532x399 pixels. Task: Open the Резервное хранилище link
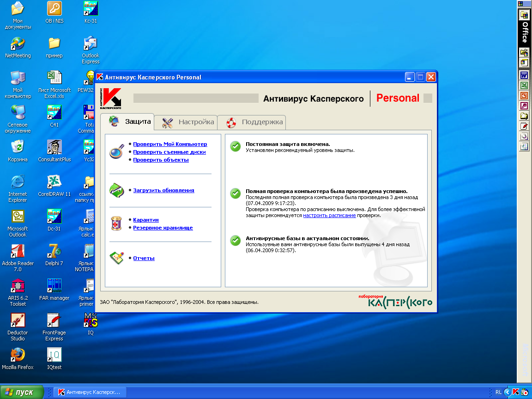coord(163,228)
